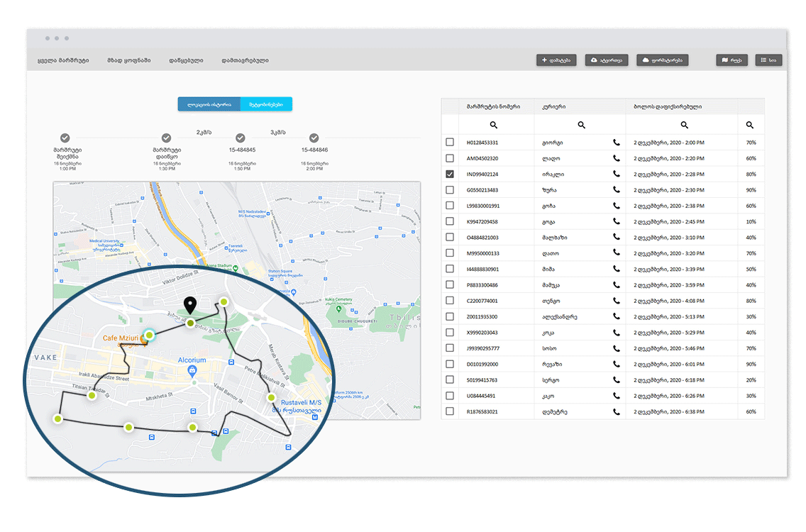
Task: Open search under ბოლოს დაფიქსირებული column
Action: [x=684, y=125]
